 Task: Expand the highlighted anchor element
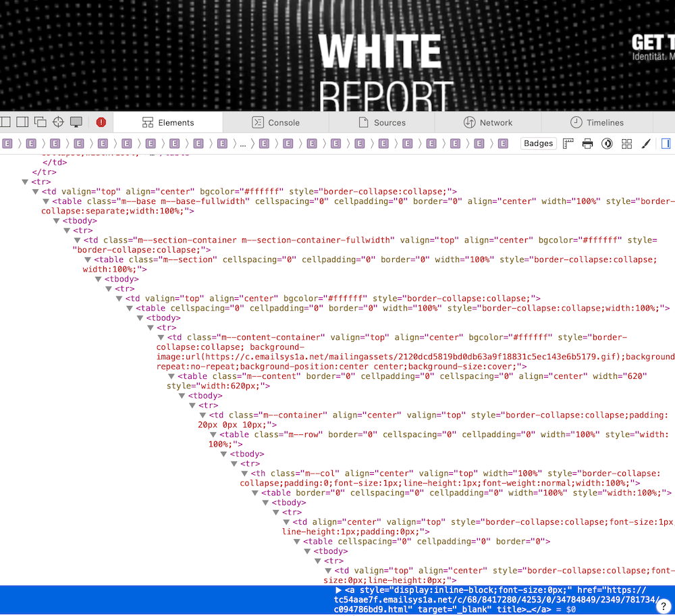pos(339,590)
